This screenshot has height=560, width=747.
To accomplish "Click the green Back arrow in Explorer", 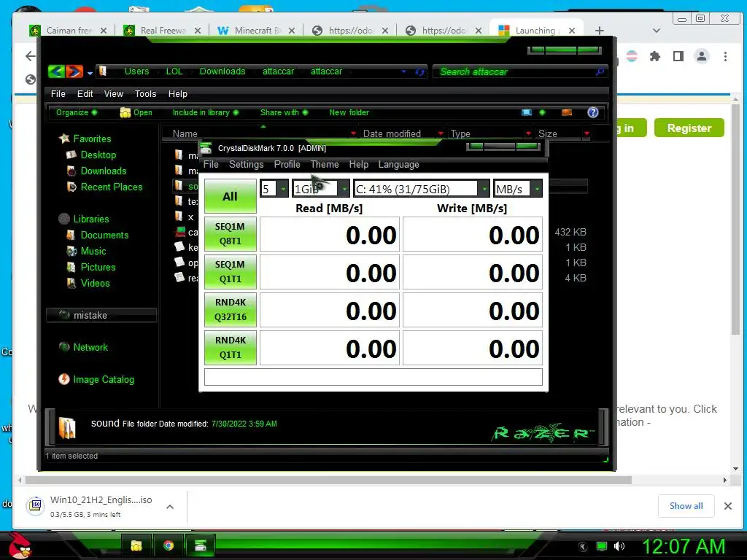I will [x=57, y=71].
